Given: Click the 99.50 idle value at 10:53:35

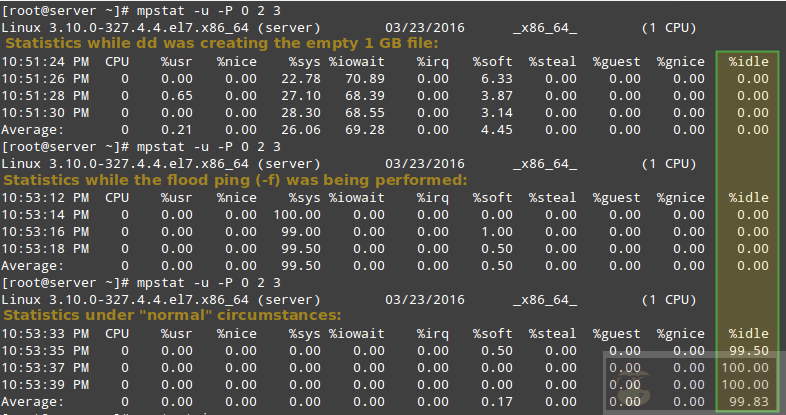Looking at the screenshot, I should pyautogui.click(x=748, y=350).
